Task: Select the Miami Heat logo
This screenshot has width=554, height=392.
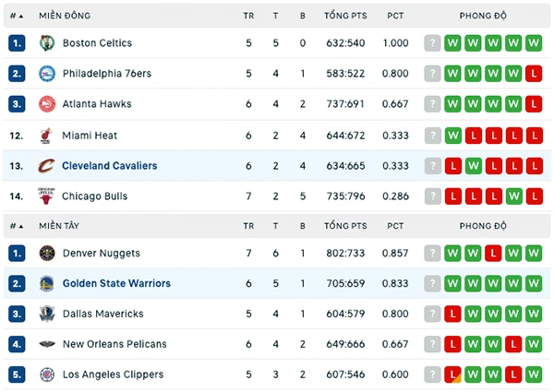Action: [x=46, y=136]
